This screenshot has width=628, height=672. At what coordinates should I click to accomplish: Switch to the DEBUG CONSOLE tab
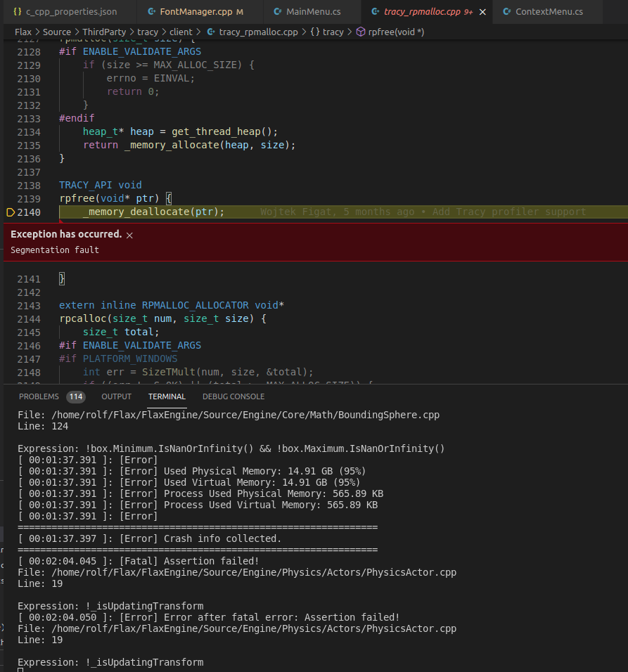233,396
